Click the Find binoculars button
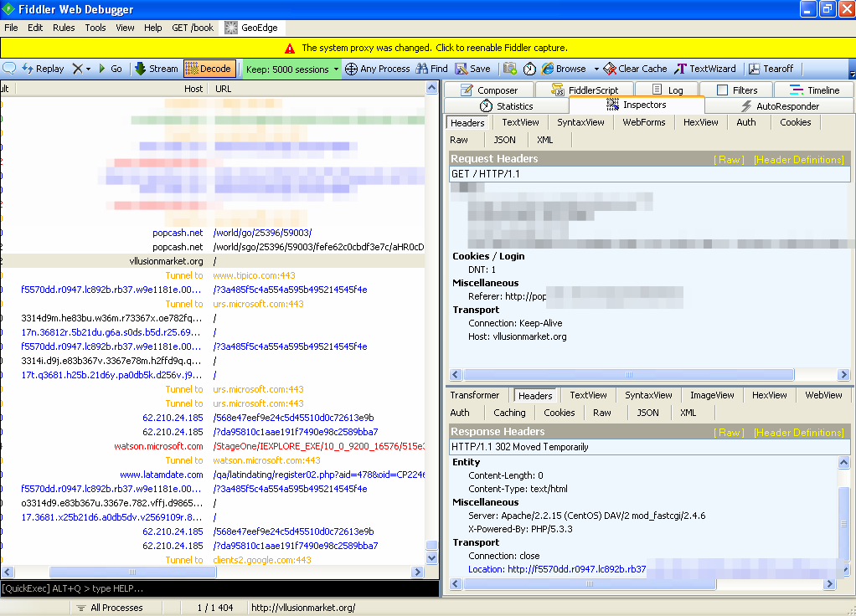This screenshot has height=616, width=856. coord(432,69)
